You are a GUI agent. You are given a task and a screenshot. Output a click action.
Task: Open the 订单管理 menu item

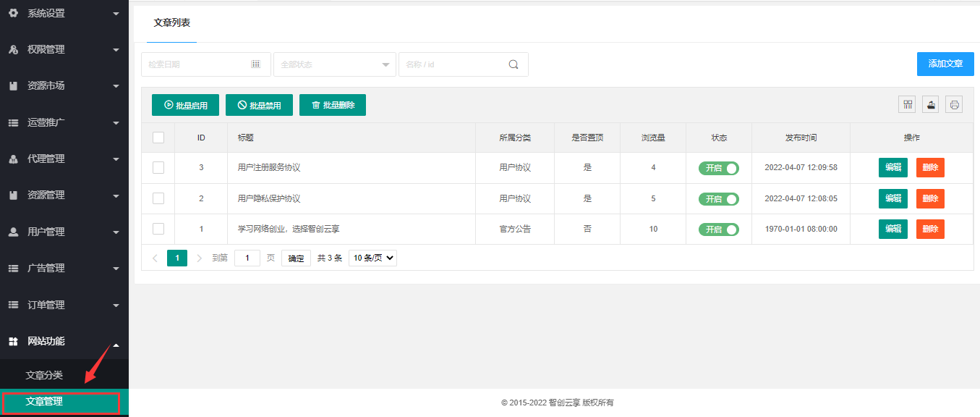coord(64,305)
